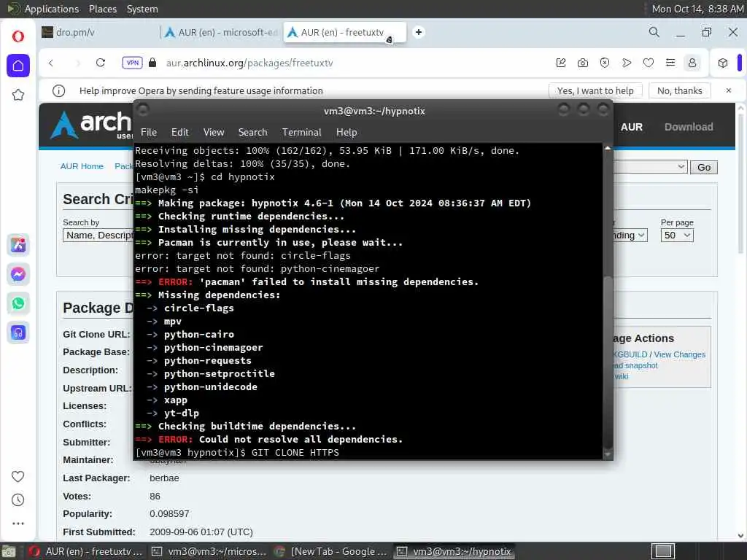Open the terminal Help menu

pos(347,133)
